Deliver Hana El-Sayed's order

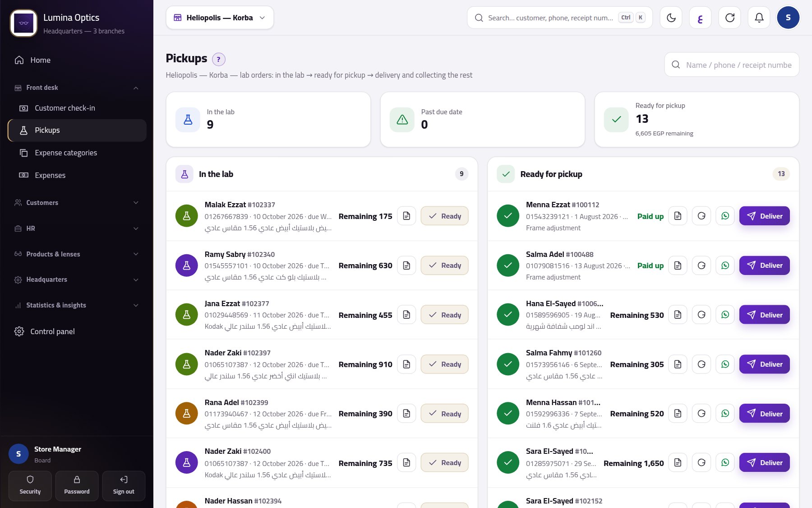click(765, 315)
